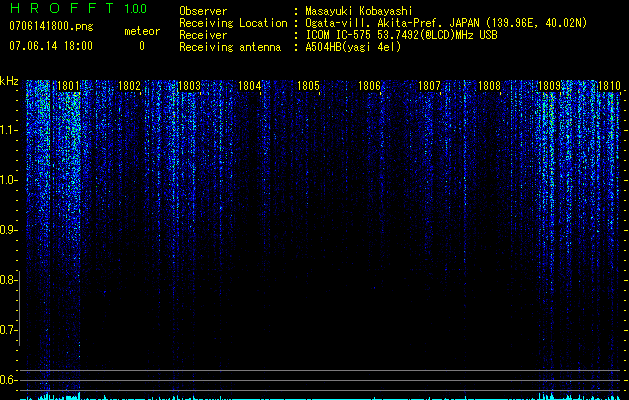This screenshot has width=629, height=400.
Task: Click the Receiving antenna label
Action: pos(230,47)
